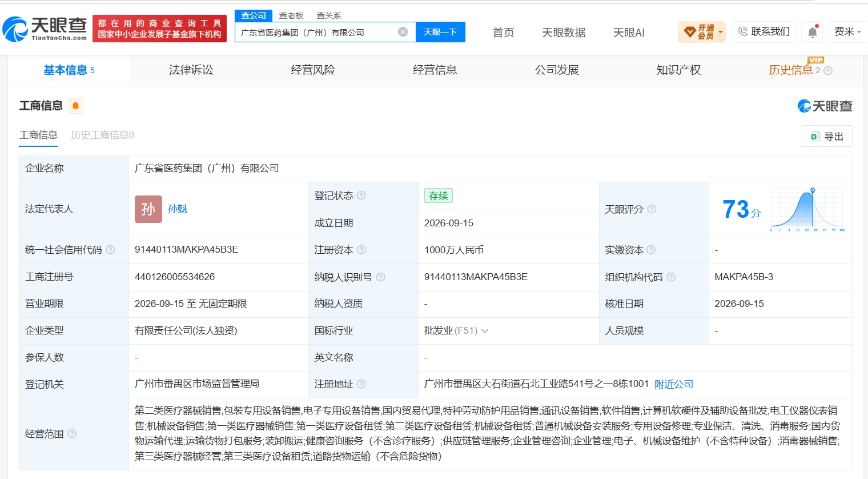The width and height of the screenshot is (868, 479).
Task: Select the 查关系 search mode tab
Action: 329,16
